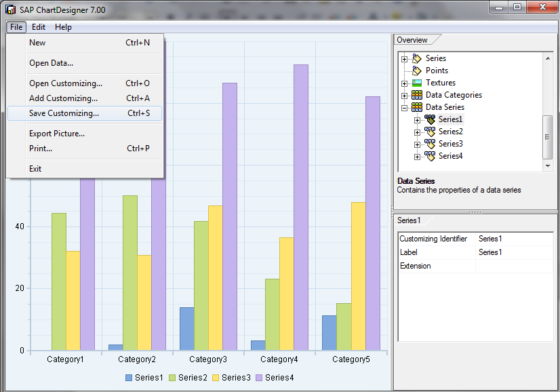Choose Print... from the File menu
The height and width of the screenshot is (392, 560).
coord(85,149)
